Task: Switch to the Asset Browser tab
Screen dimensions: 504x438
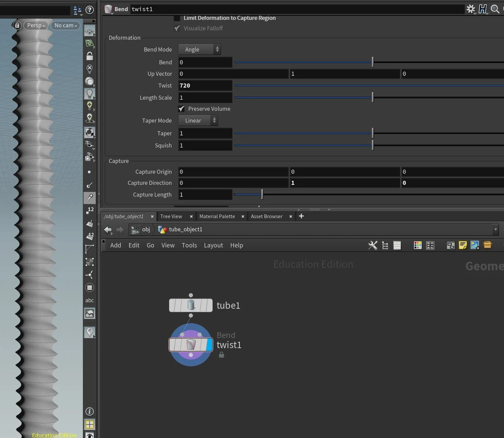Action: (266, 216)
